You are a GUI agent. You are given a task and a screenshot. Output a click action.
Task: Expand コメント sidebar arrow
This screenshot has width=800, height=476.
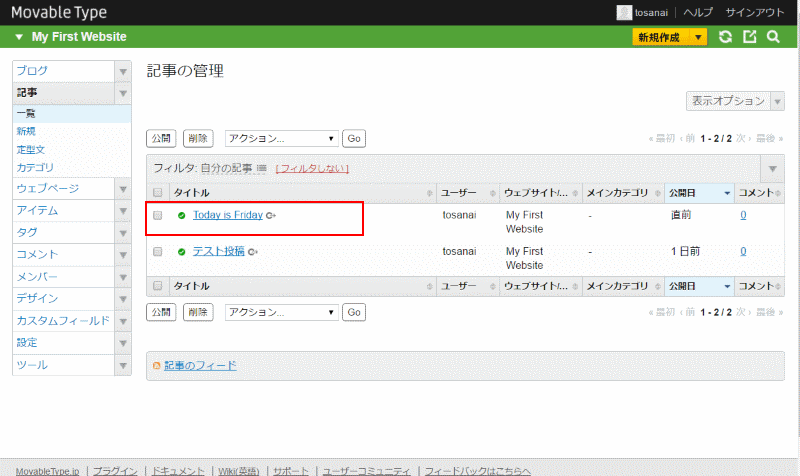pyautogui.click(x=123, y=255)
